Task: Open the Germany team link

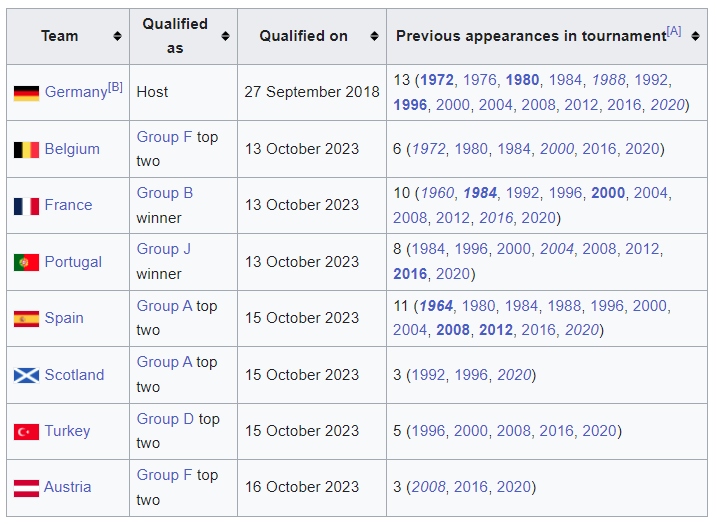Action: tap(76, 92)
